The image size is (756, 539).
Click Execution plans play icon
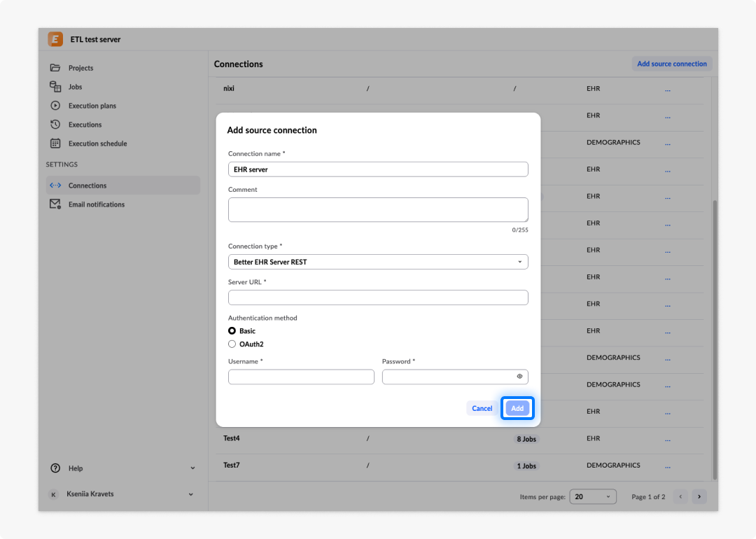coord(55,106)
